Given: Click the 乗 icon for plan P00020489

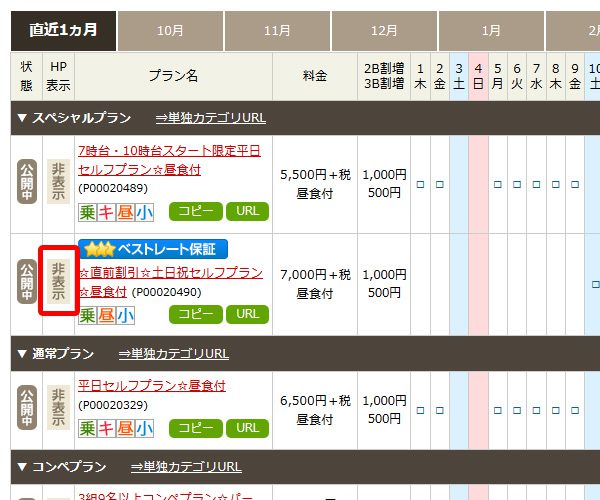Looking at the screenshot, I should [87, 212].
